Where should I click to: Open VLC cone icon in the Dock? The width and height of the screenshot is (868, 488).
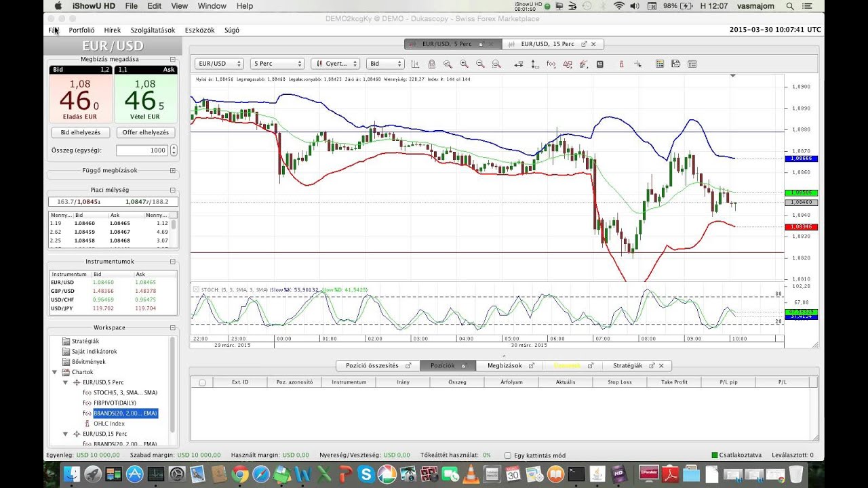[x=471, y=474]
